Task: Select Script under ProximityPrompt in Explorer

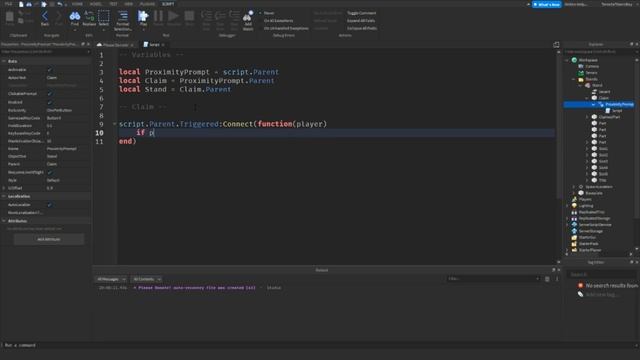Action: [x=616, y=111]
